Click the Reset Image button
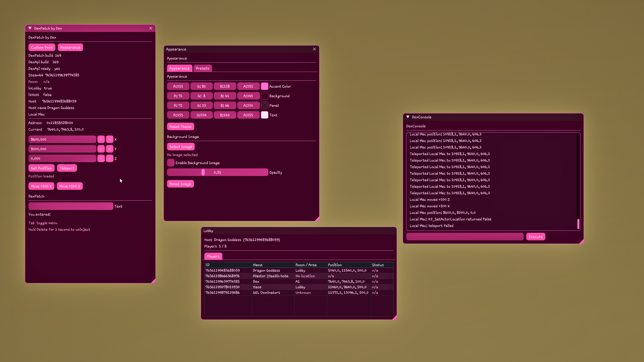The image size is (644, 362). pyautogui.click(x=180, y=184)
